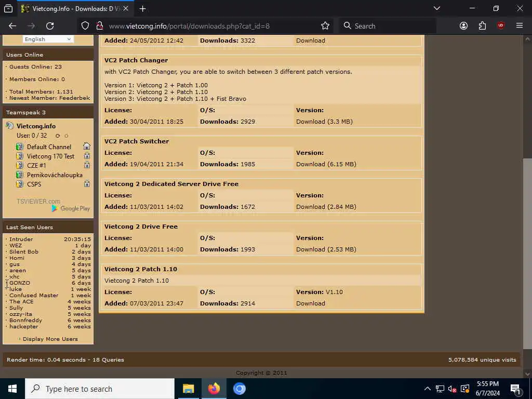The width and height of the screenshot is (532, 399).
Task: Click lock icon beside Vietcong 170 Test
Action: 87,156
